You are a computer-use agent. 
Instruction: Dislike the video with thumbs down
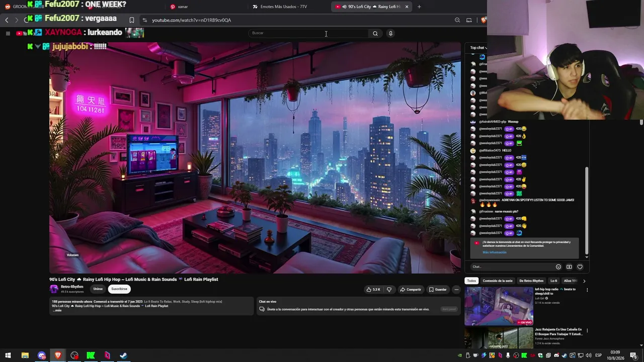tap(389, 290)
